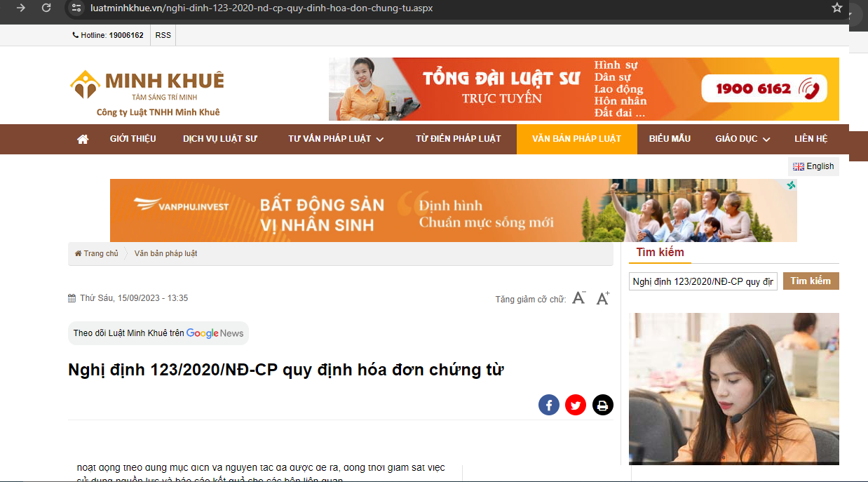Print the article with printer icon
Viewport: 868px width, 482px height.
(x=603, y=405)
